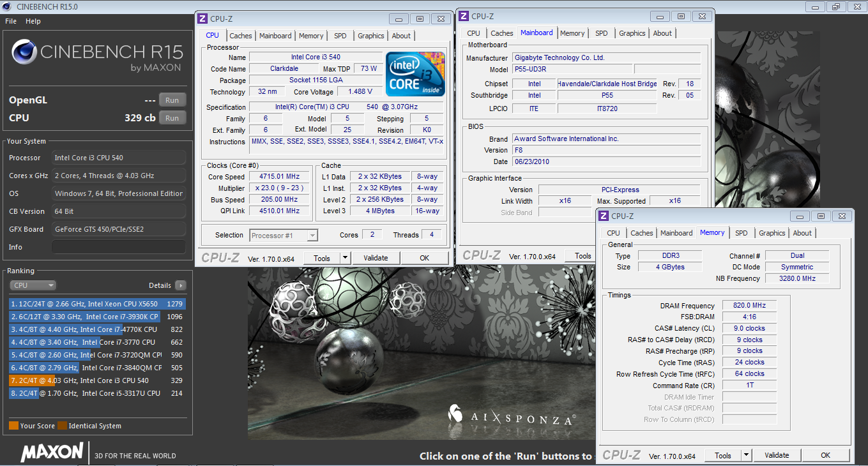Click Validate in CPU-Z CPU window

(x=376, y=258)
